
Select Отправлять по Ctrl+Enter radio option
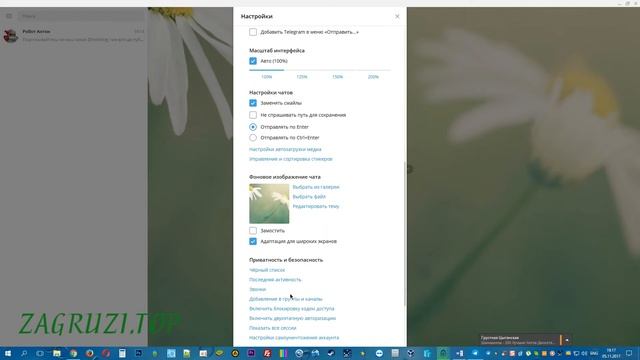pyautogui.click(x=253, y=138)
